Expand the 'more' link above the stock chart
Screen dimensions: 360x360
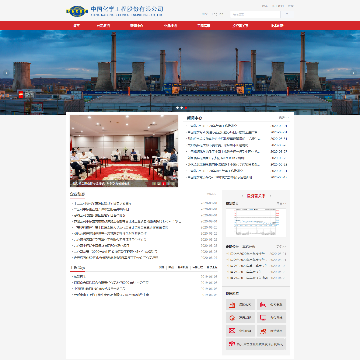pyautogui.click(x=282, y=203)
